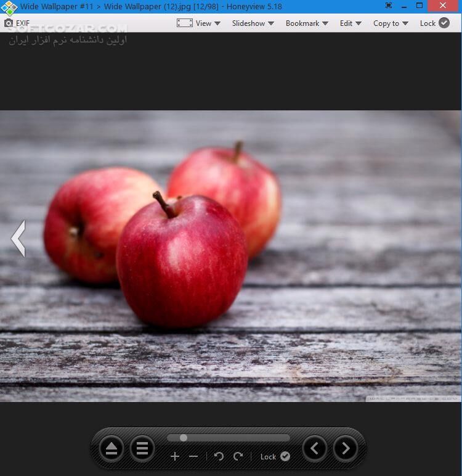Rotate image clockwise
The image size is (462, 476).
click(x=238, y=456)
